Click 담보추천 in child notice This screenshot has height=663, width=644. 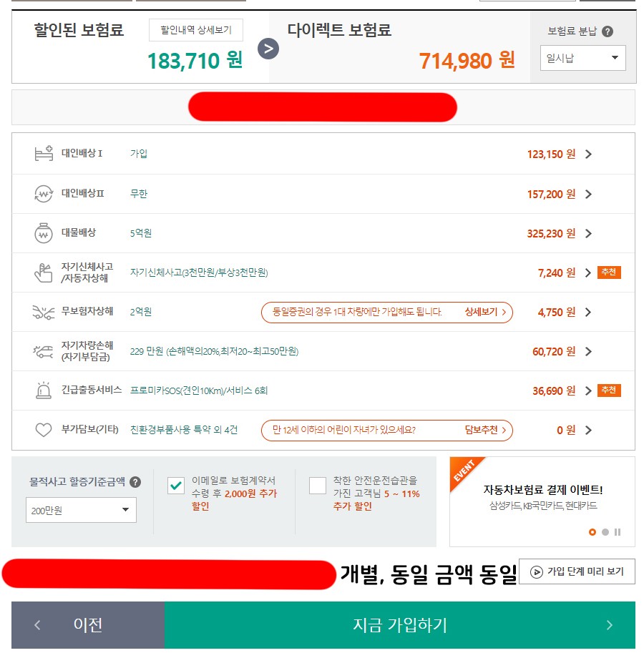[485, 430]
